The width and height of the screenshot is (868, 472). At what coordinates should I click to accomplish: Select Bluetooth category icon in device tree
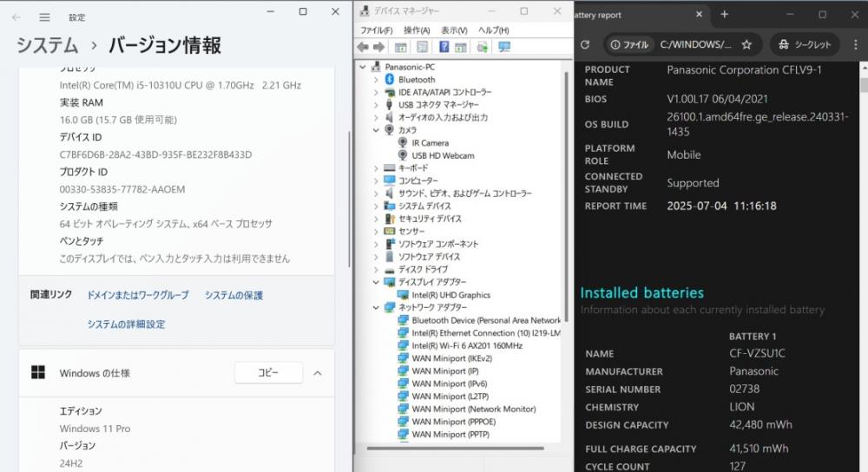coord(390,80)
